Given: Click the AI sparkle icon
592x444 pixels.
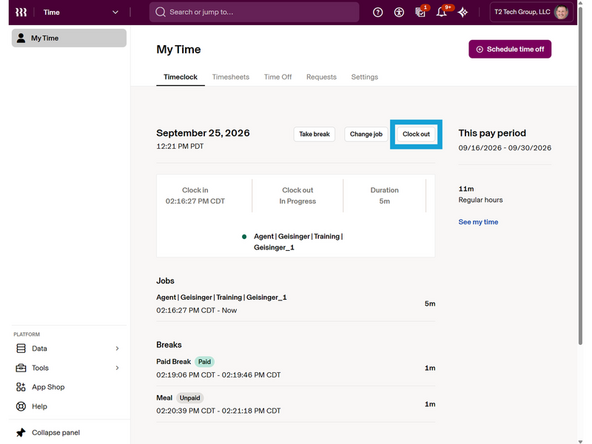Looking at the screenshot, I should (463, 12).
